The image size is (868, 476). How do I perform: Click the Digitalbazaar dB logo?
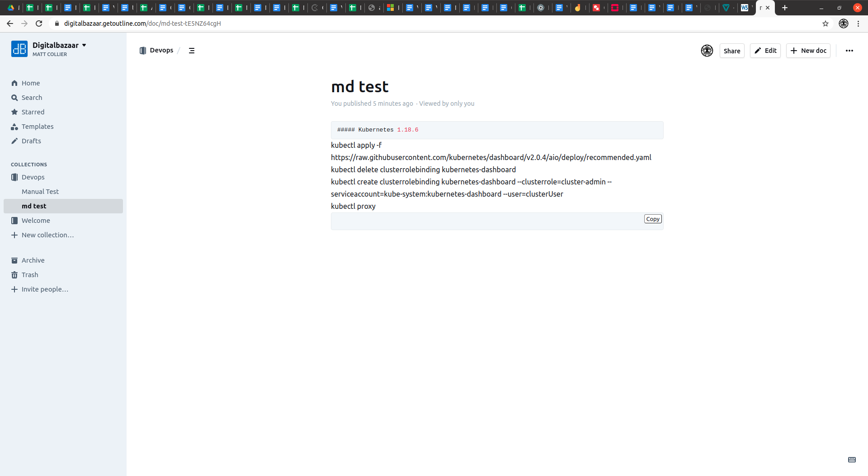click(19, 49)
